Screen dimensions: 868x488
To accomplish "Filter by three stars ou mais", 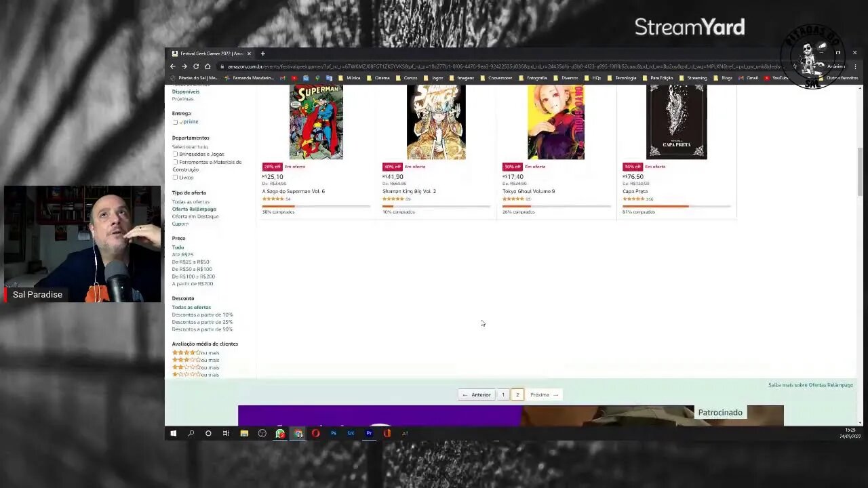I will pyautogui.click(x=195, y=360).
